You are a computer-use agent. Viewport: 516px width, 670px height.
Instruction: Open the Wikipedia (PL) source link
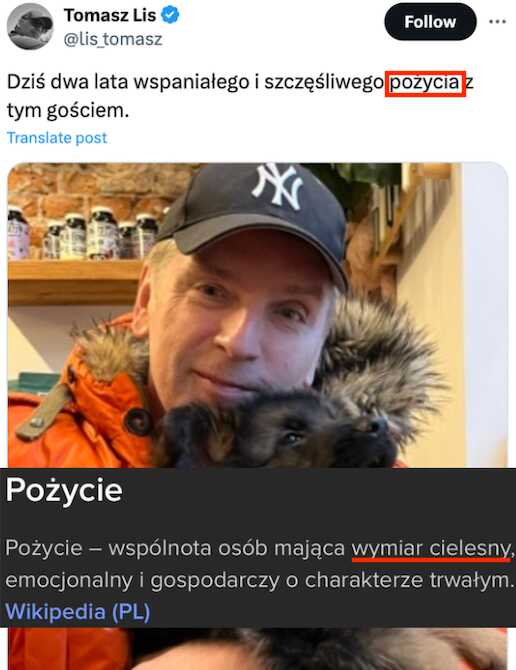[x=77, y=611]
